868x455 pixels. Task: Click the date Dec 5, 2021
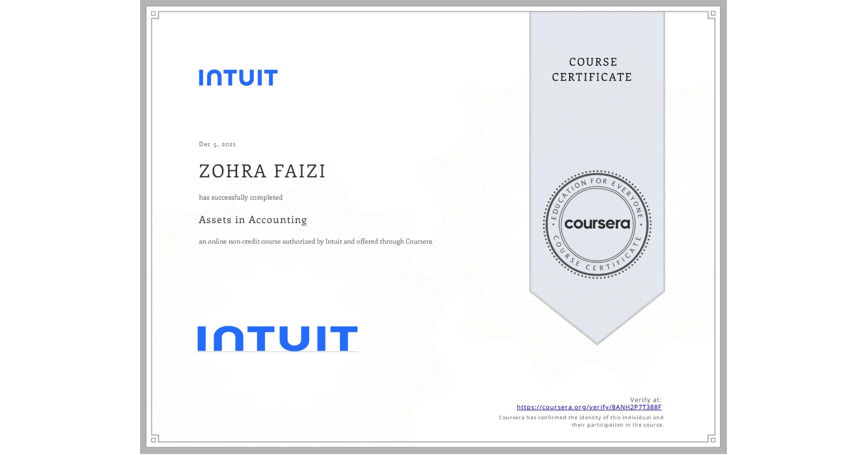tap(217, 144)
